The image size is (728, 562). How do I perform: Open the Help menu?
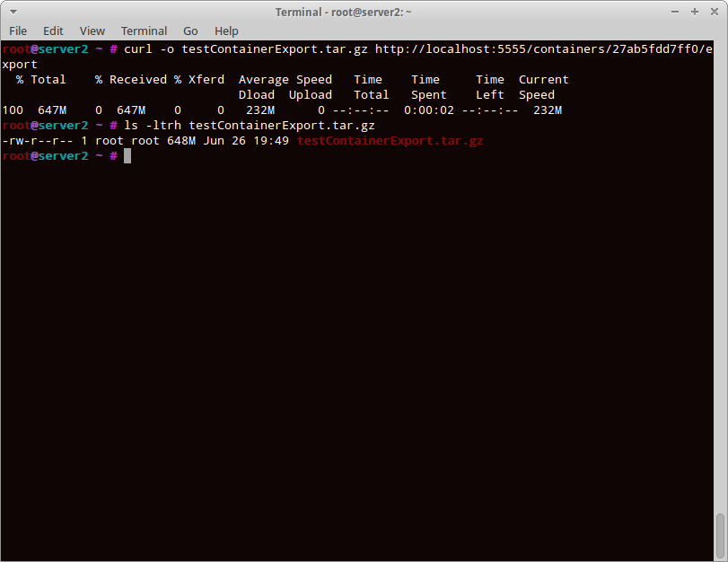(226, 31)
